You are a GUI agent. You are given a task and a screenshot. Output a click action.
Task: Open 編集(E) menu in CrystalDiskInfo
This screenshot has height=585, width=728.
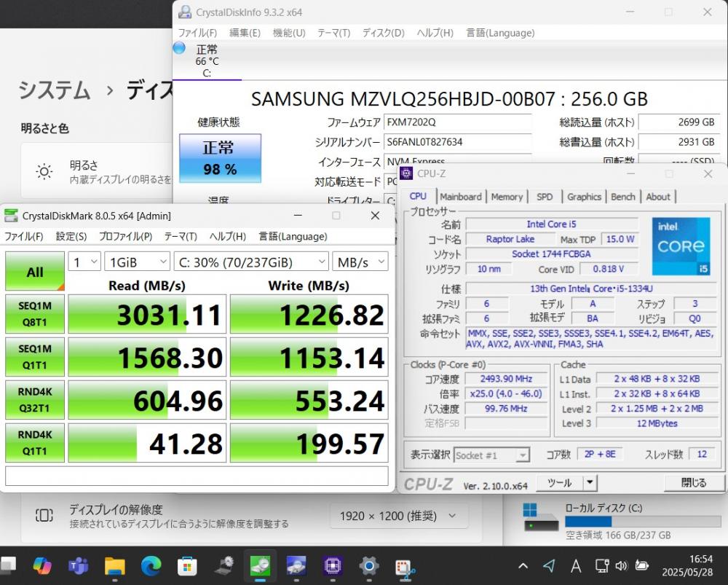point(245,33)
